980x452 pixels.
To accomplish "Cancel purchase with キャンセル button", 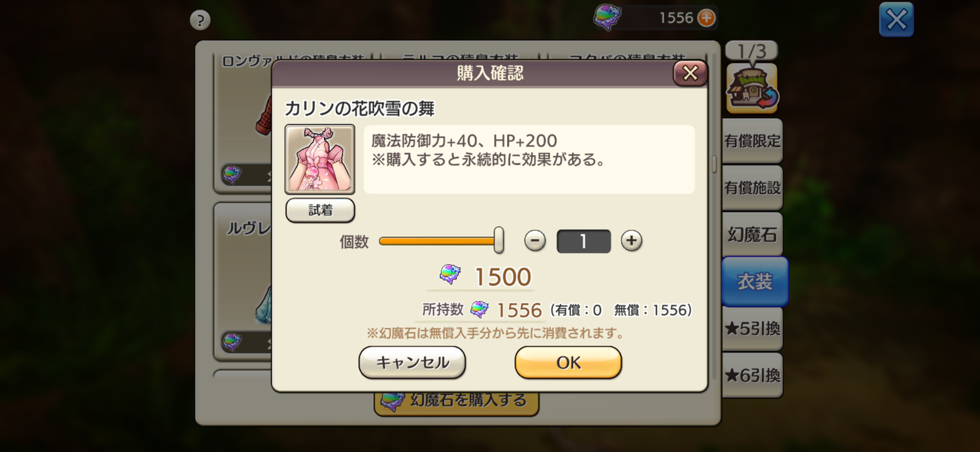I will point(412,363).
